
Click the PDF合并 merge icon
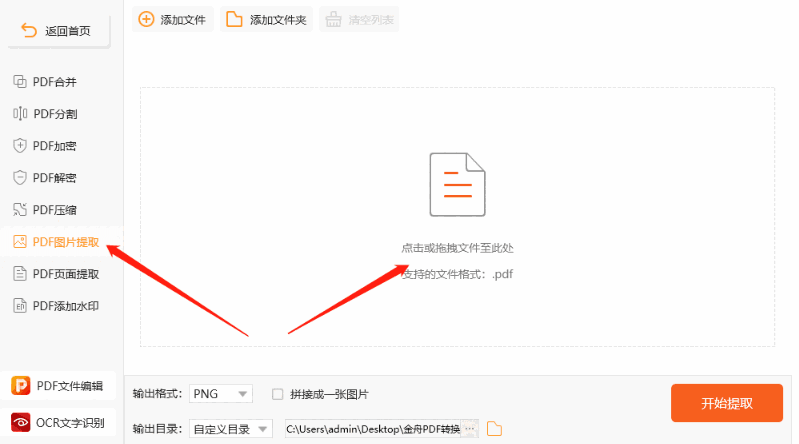[19, 82]
